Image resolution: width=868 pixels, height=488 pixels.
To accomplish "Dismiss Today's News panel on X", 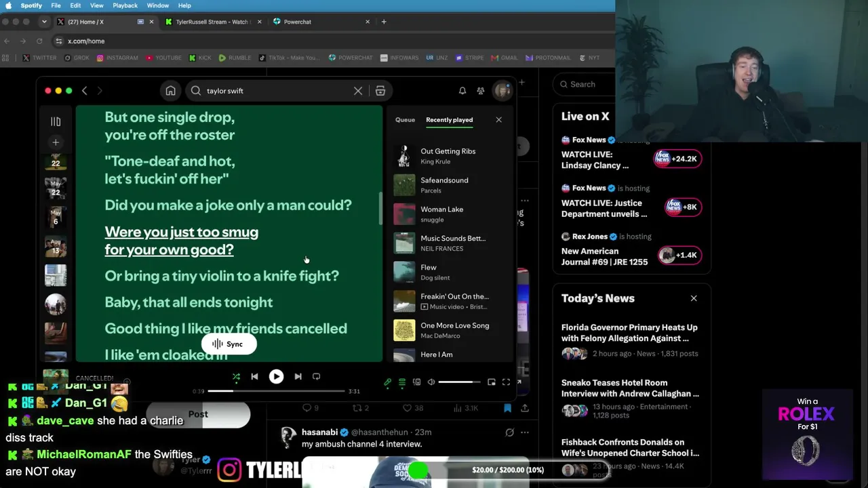I will point(694,298).
